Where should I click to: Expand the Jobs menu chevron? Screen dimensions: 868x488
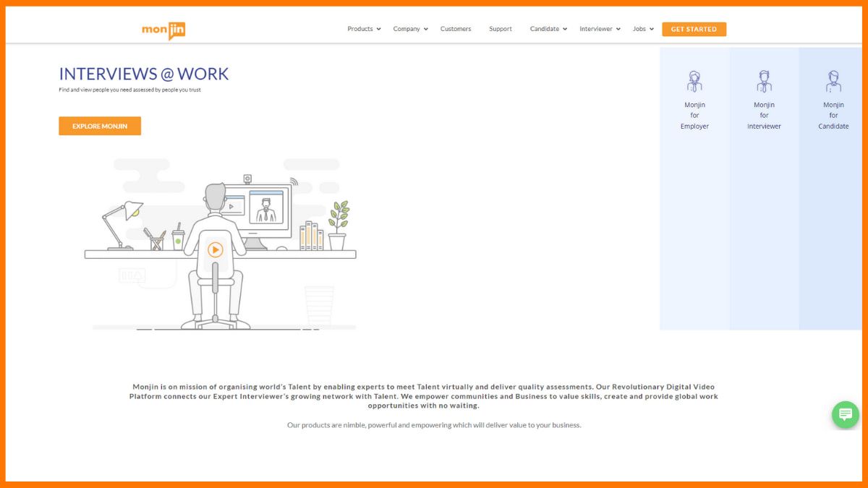click(652, 29)
